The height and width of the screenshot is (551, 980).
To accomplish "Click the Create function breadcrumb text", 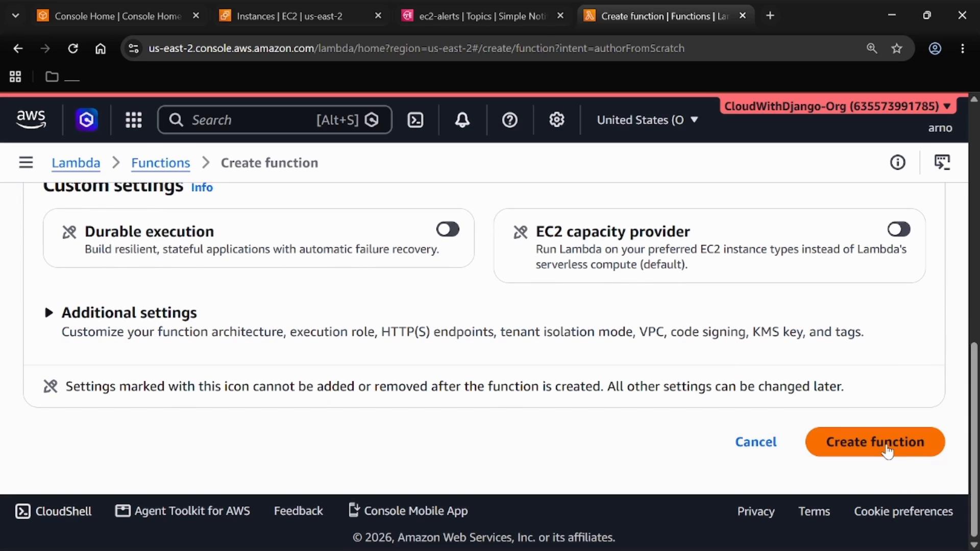I will [x=269, y=163].
